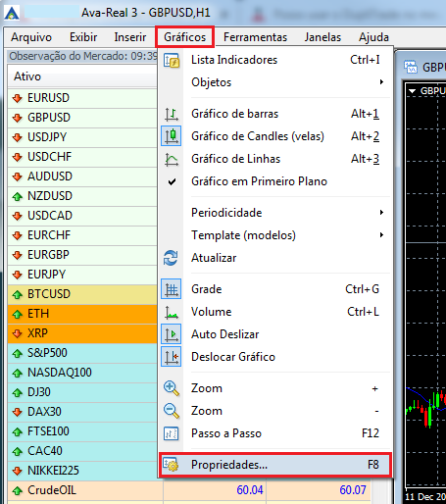The height and width of the screenshot is (504, 446).
Task: Click the Atualizar refresh icon
Action: click(171, 258)
